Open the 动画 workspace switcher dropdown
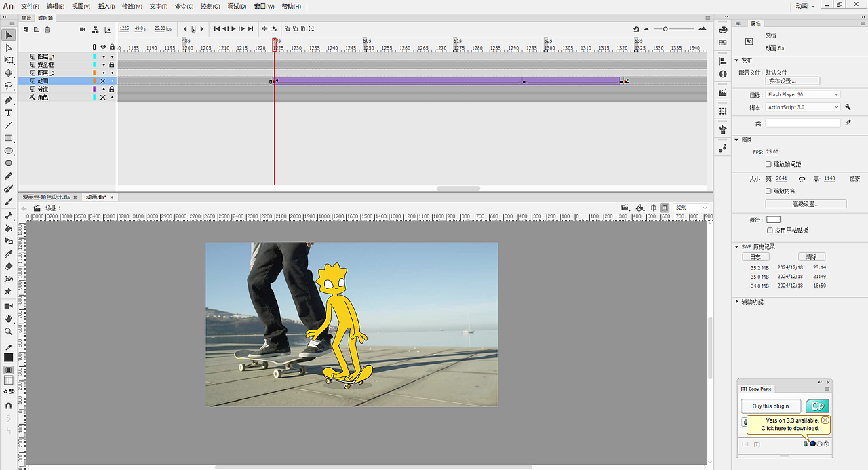Screen dimensions: 868x470 pyautogui.click(x=805, y=6)
